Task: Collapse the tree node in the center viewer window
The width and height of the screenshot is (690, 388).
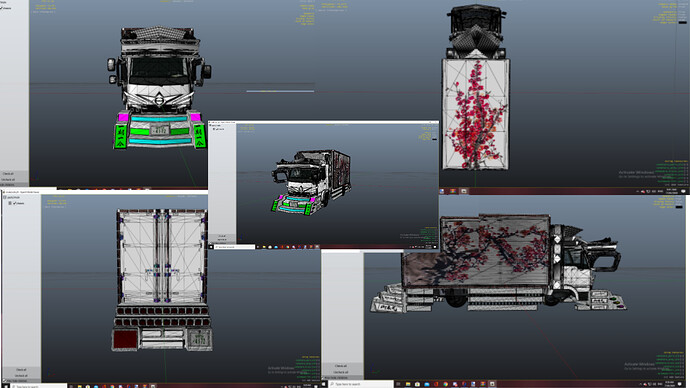Action: [x=210, y=125]
